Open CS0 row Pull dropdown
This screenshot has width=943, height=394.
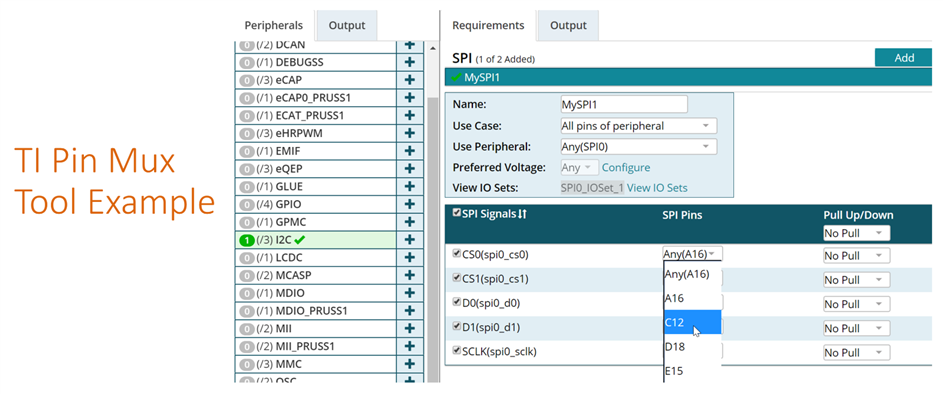856,256
